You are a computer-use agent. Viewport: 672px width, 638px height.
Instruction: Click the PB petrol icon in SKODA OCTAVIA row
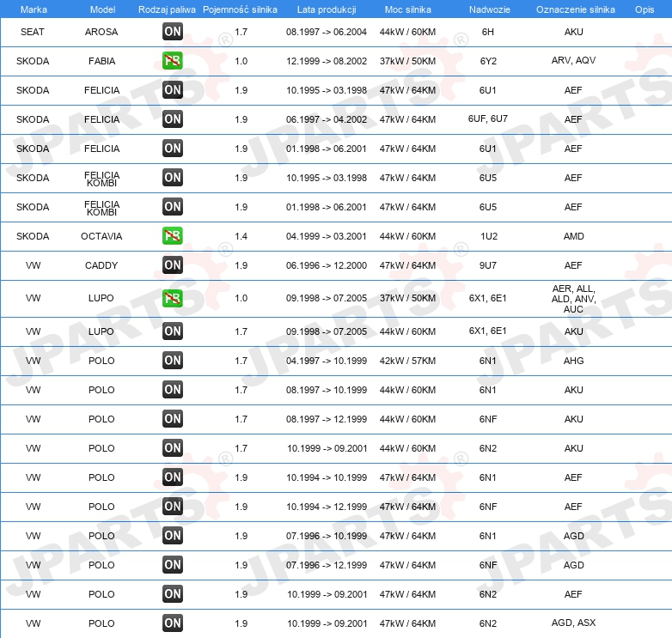[173, 236]
